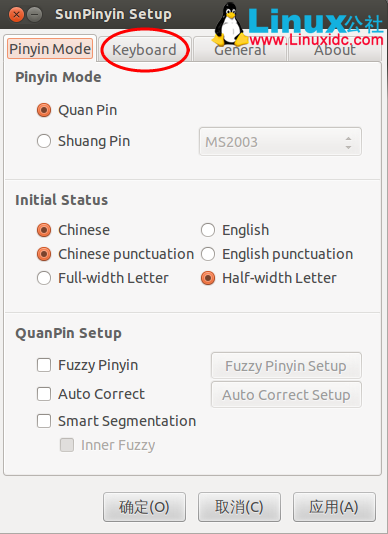Switch to the Keyboard tab
The height and width of the screenshot is (534, 388).
pos(144,50)
